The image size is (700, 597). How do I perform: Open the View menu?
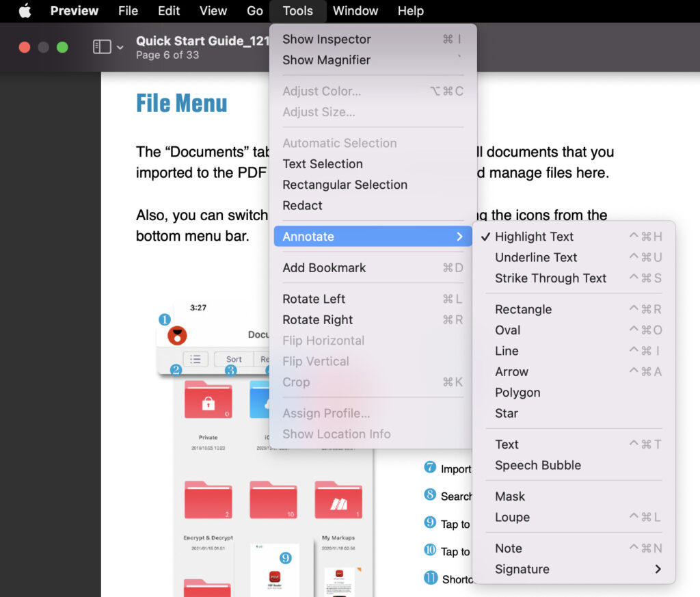[x=213, y=11]
